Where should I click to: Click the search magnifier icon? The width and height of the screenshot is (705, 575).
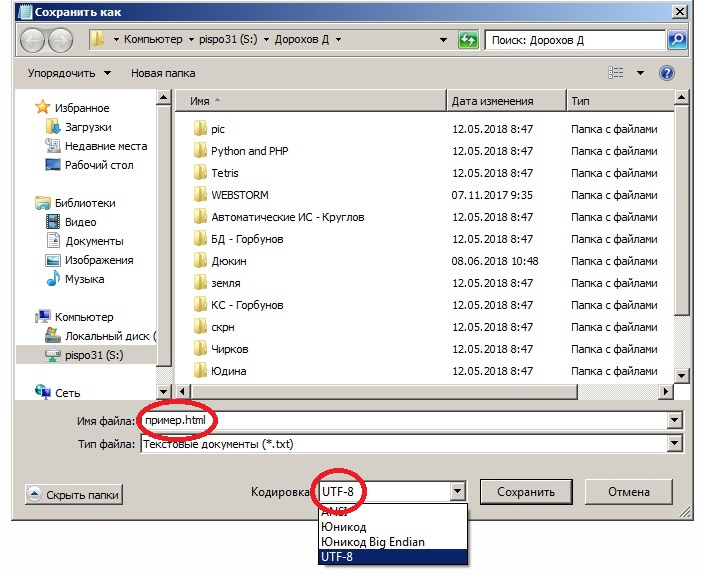(x=677, y=40)
